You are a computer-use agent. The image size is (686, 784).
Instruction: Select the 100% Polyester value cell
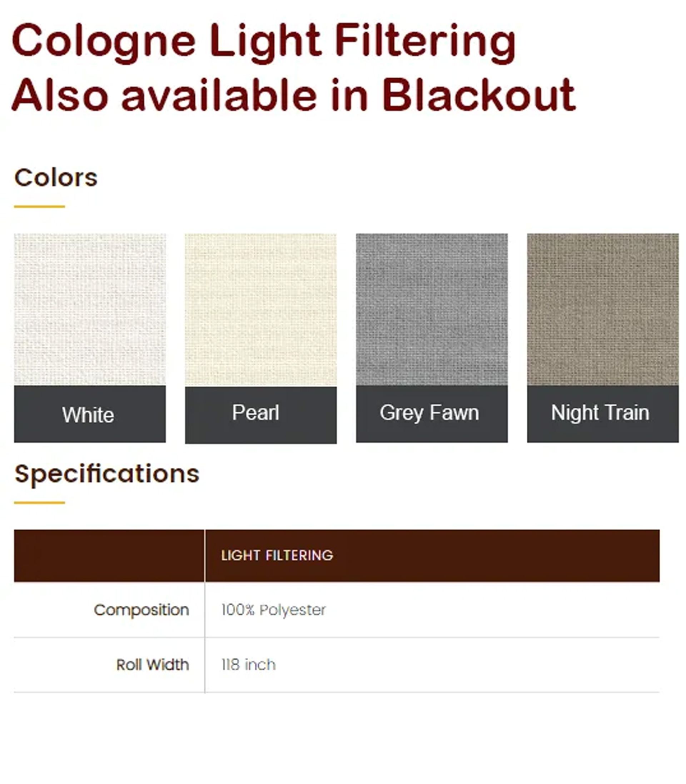click(273, 610)
